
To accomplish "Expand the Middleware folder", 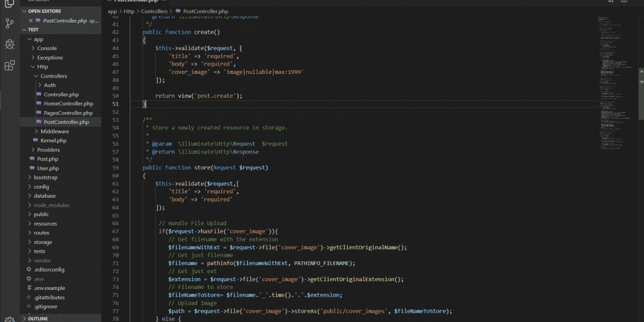I will tap(36, 131).
